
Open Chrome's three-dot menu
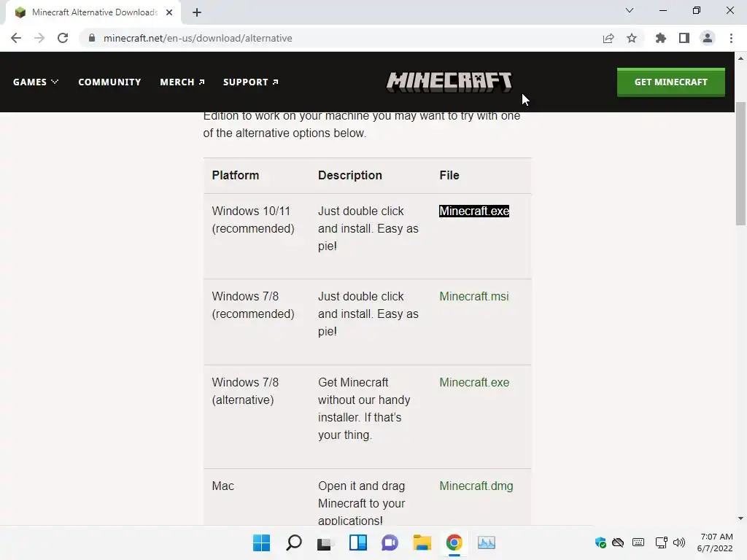[731, 38]
